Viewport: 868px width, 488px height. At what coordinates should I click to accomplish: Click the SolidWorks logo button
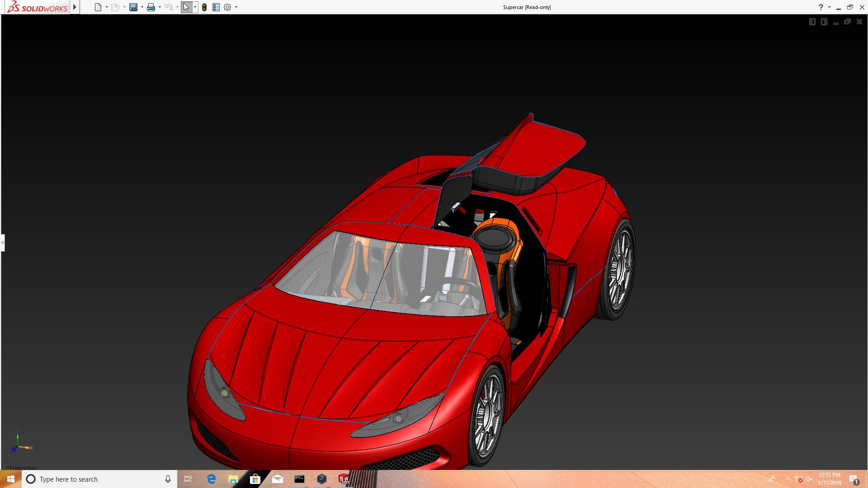tap(37, 7)
